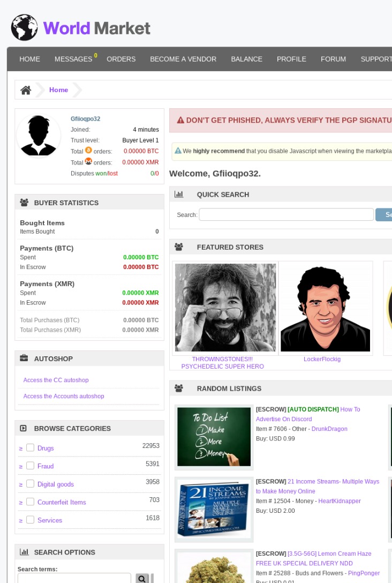Click the bar chart icon beside SEARCH OPTIONS

[x=24, y=552]
